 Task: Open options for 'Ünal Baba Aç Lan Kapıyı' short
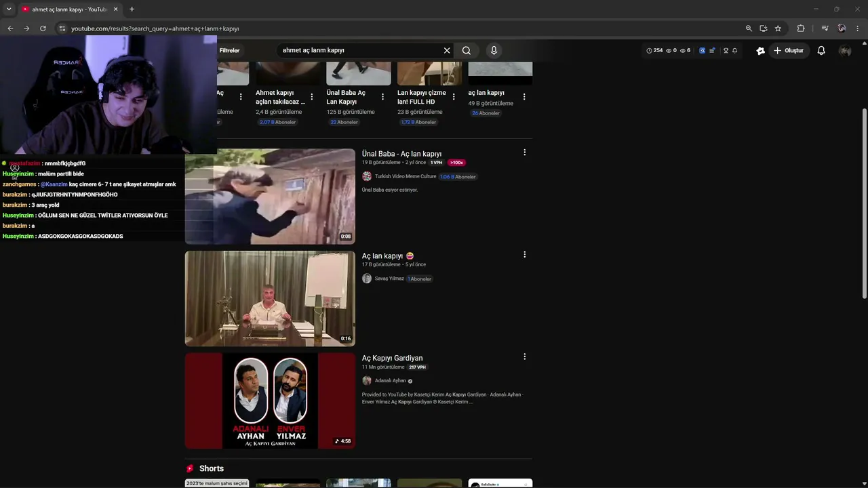click(x=382, y=97)
